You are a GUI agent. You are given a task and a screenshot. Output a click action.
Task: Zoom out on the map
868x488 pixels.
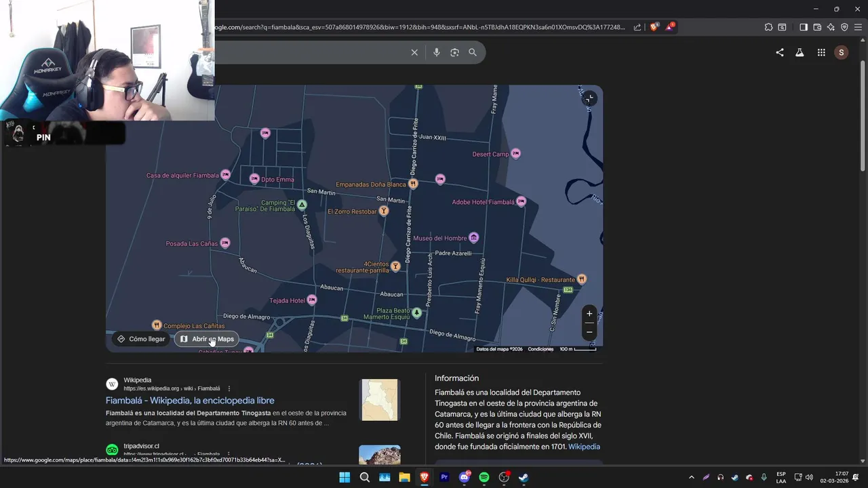click(x=589, y=331)
